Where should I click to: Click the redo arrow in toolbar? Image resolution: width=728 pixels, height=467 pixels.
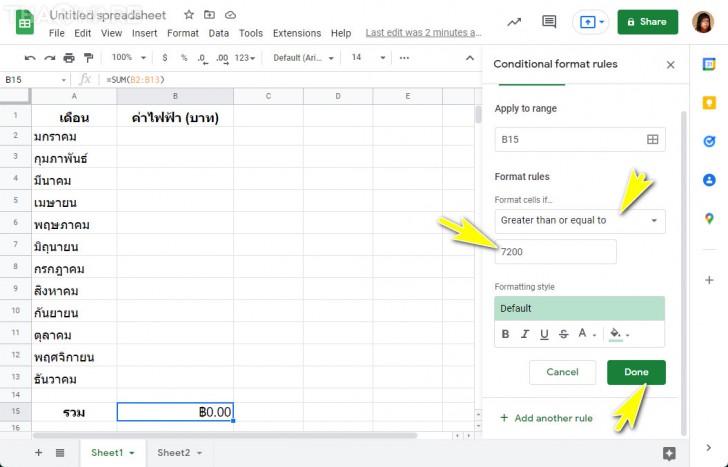49,58
